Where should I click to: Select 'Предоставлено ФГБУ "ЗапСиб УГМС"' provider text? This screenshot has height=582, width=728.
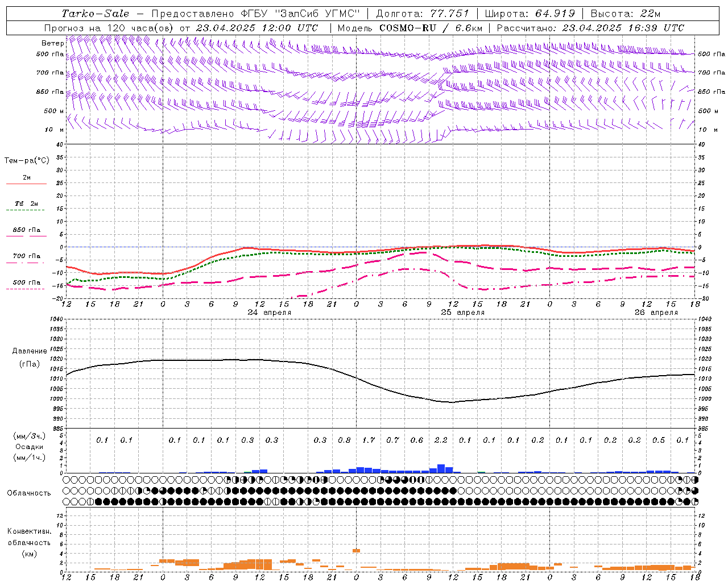[x=256, y=14]
